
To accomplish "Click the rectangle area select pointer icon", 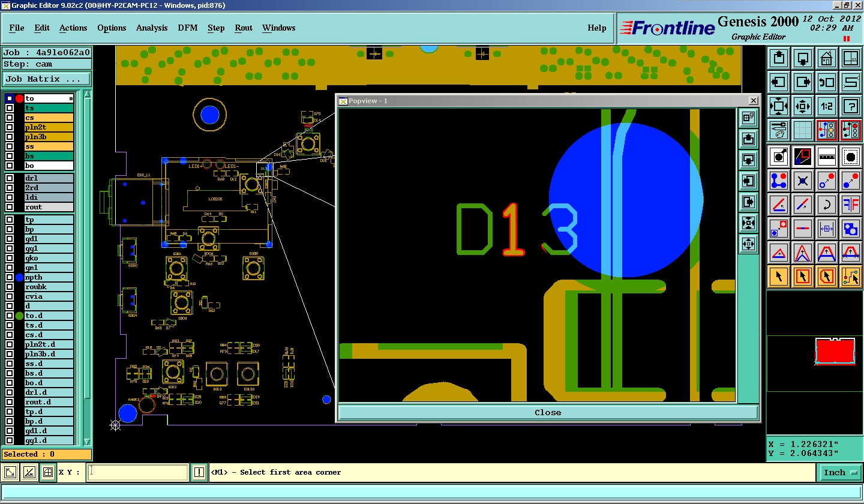I will [x=803, y=277].
